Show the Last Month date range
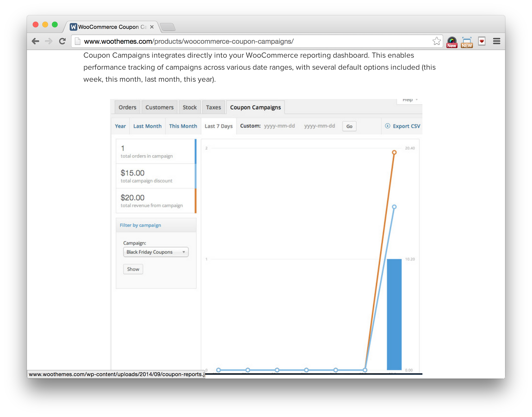The image size is (532, 417). (147, 126)
